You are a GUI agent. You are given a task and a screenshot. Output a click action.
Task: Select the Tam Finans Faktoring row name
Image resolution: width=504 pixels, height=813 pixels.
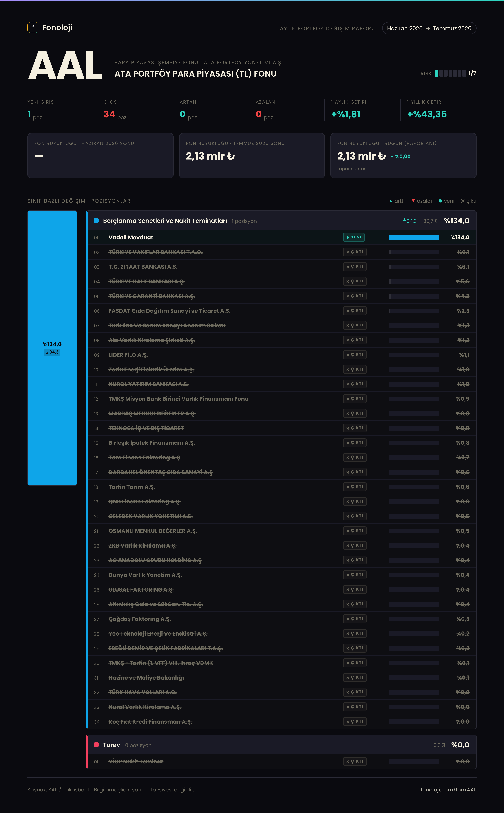(144, 458)
